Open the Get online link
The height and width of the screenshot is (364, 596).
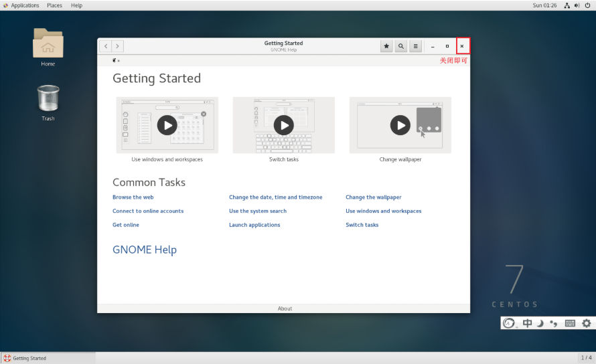click(126, 225)
